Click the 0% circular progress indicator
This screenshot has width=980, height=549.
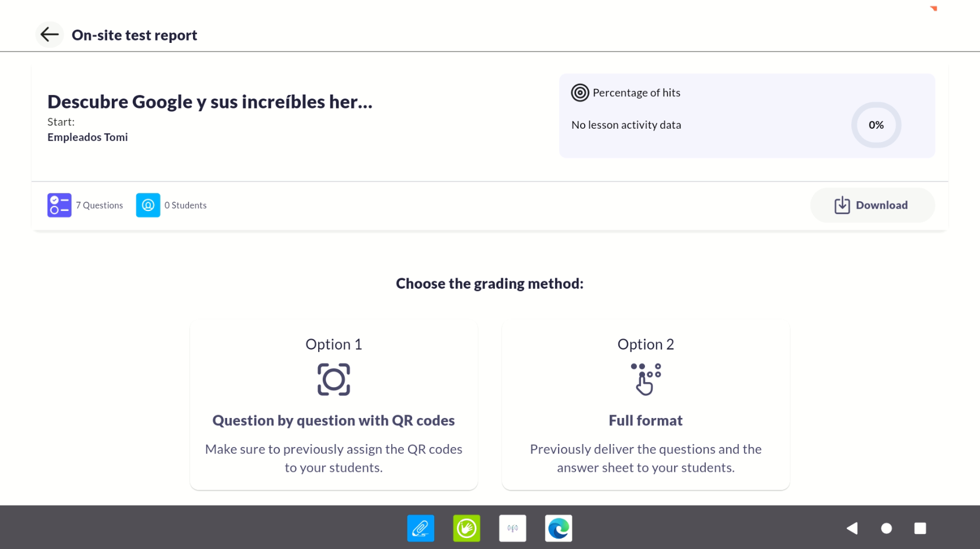click(876, 125)
